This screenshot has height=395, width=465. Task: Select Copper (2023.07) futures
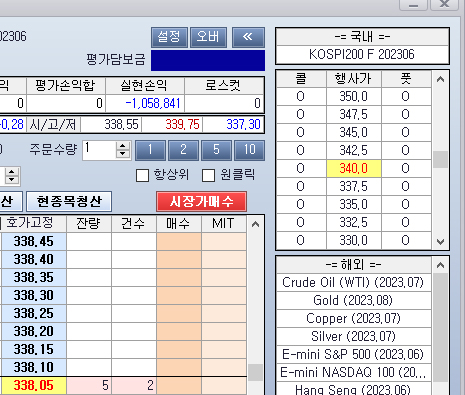pyautogui.click(x=353, y=319)
